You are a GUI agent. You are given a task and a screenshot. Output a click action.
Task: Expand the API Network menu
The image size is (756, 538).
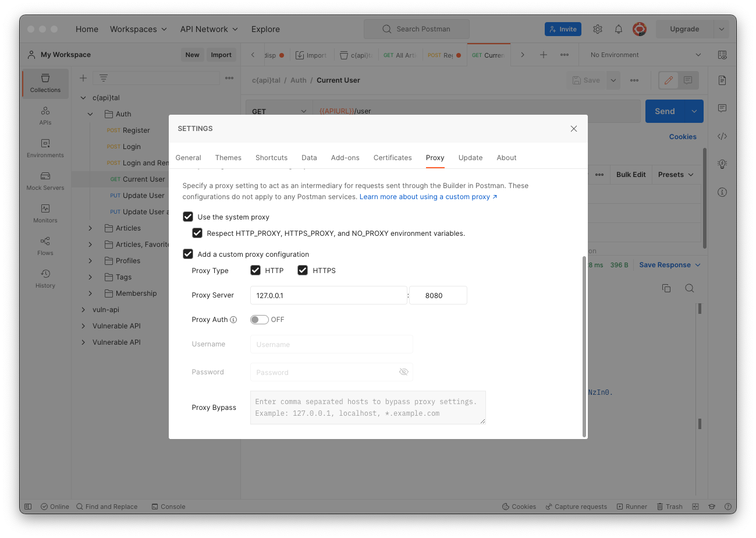click(209, 29)
